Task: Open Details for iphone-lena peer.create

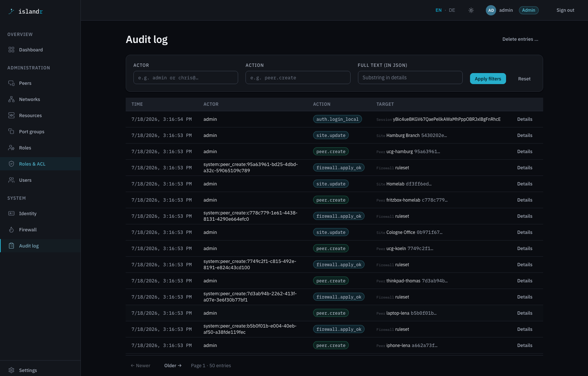Action: point(525,346)
